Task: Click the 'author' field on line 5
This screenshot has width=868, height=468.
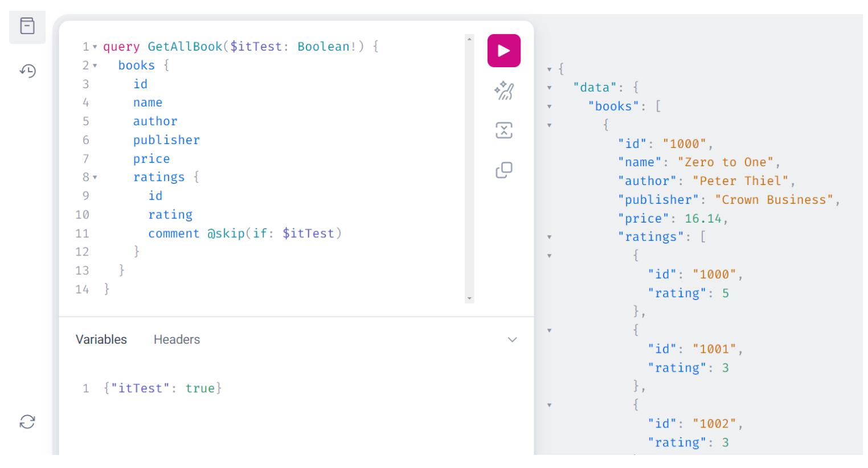Action: click(x=155, y=121)
